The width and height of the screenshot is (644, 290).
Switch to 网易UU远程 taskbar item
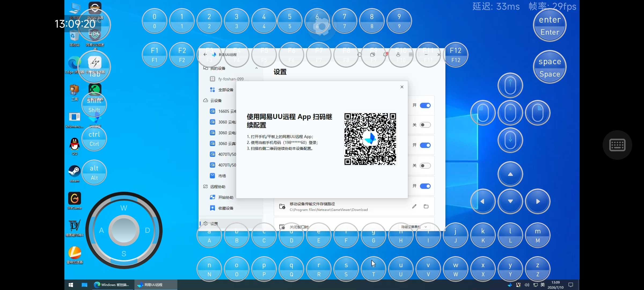[x=156, y=285]
